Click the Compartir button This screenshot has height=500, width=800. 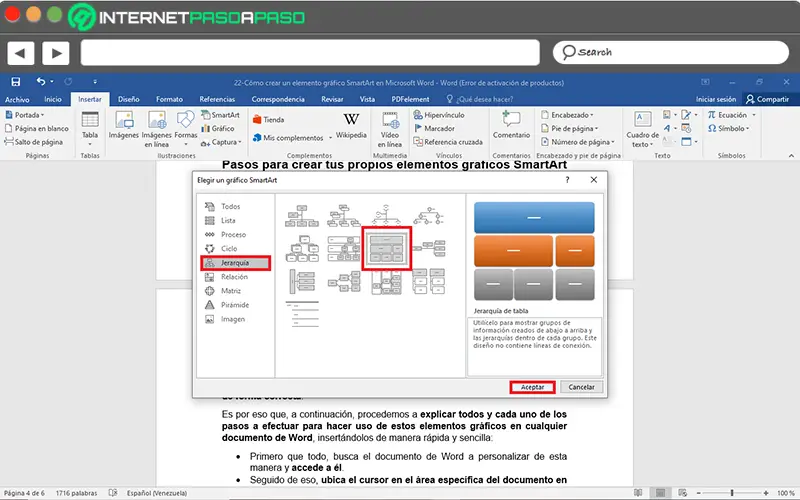click(767, 99)
